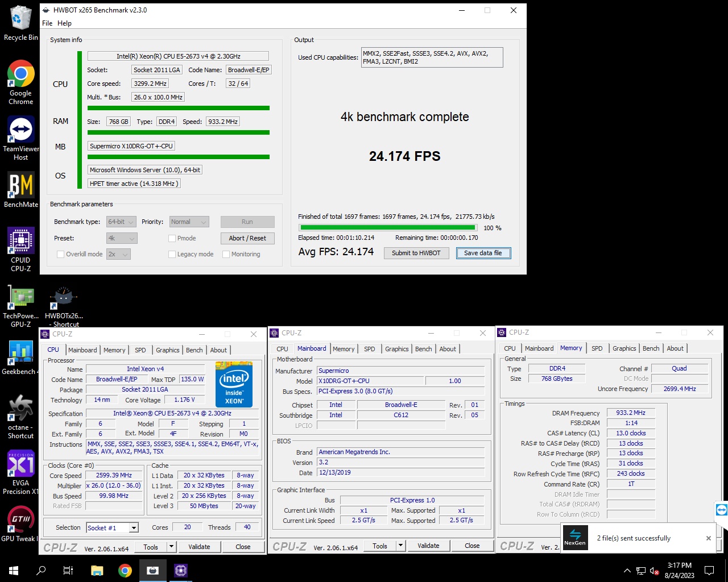728x582 pixels.
Task: Show hidden system tray icons
Action: [627, 571]
